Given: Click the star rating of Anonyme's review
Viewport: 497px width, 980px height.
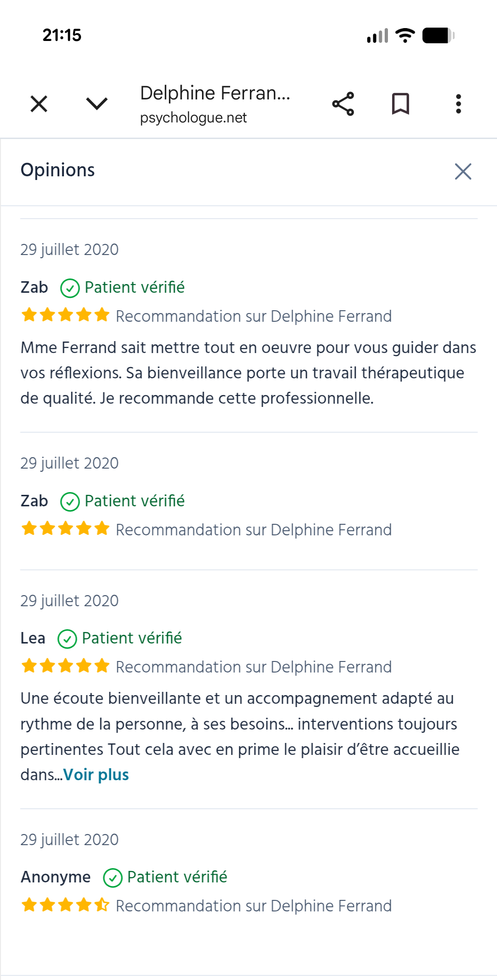Looking at the screenshot, I should [x=65, y=905].
